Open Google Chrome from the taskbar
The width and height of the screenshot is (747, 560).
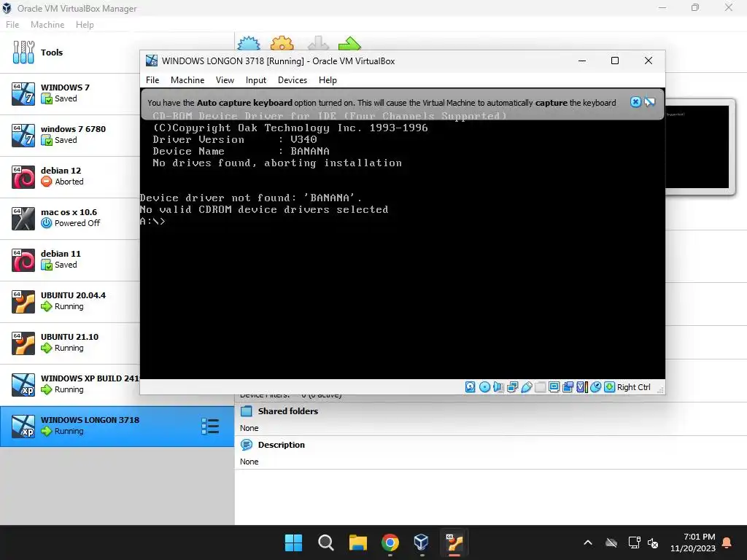[390, 542]
